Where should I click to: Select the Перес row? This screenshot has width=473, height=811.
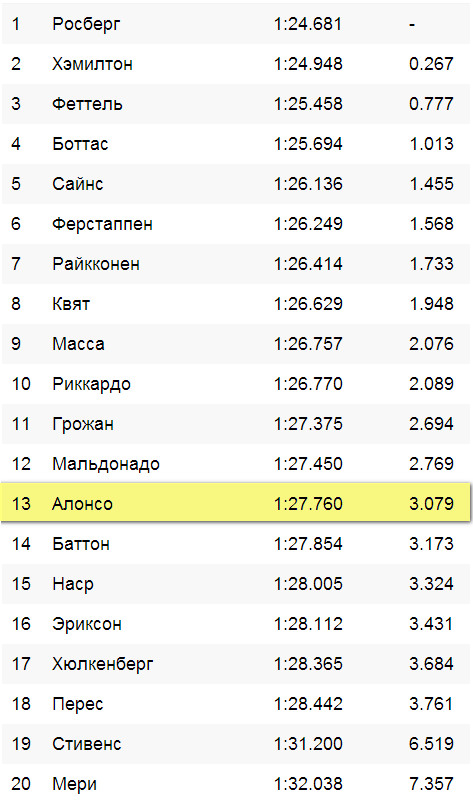pos(236,704)
